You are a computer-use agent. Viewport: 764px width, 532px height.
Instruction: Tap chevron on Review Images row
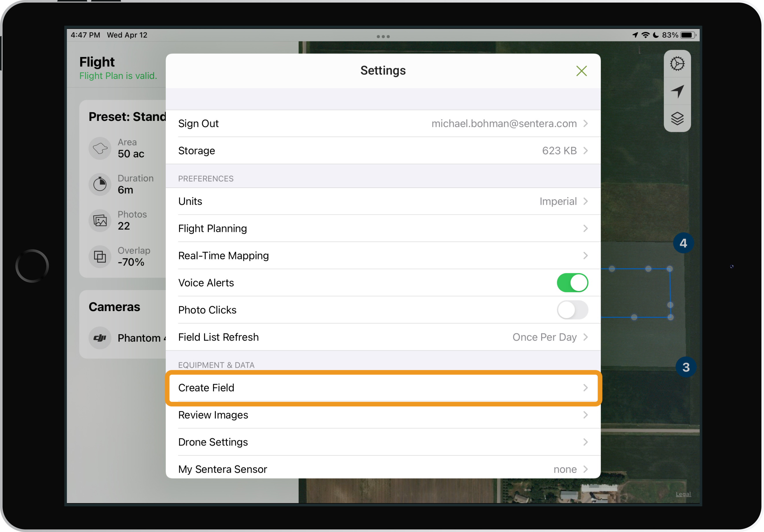point(586,415)
